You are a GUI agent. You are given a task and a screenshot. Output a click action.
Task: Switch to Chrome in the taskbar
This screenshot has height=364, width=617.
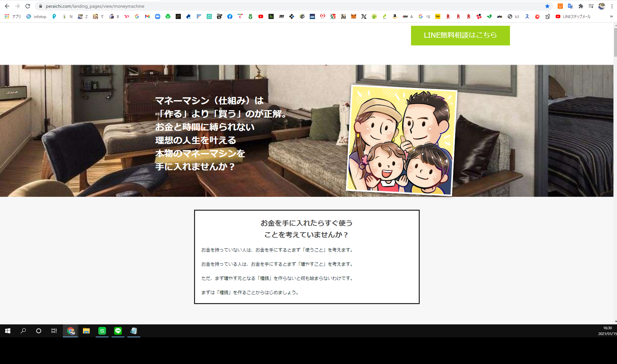point(71,331)
